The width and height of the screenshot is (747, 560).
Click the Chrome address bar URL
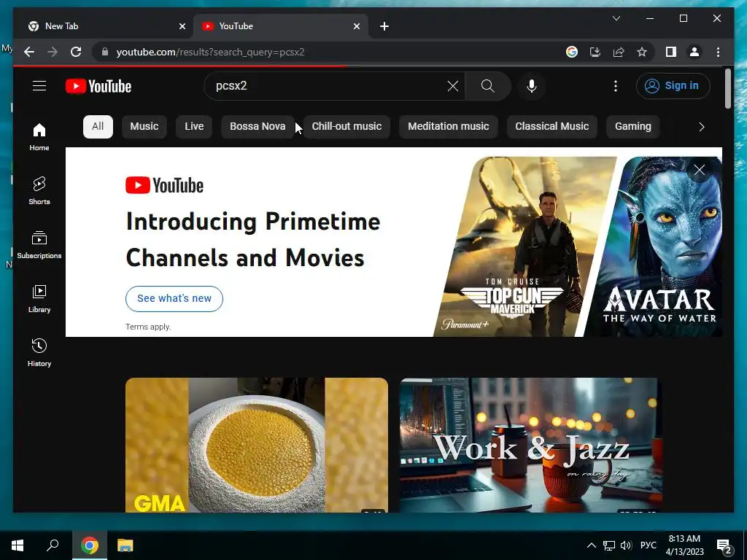(x=210, y=52)
